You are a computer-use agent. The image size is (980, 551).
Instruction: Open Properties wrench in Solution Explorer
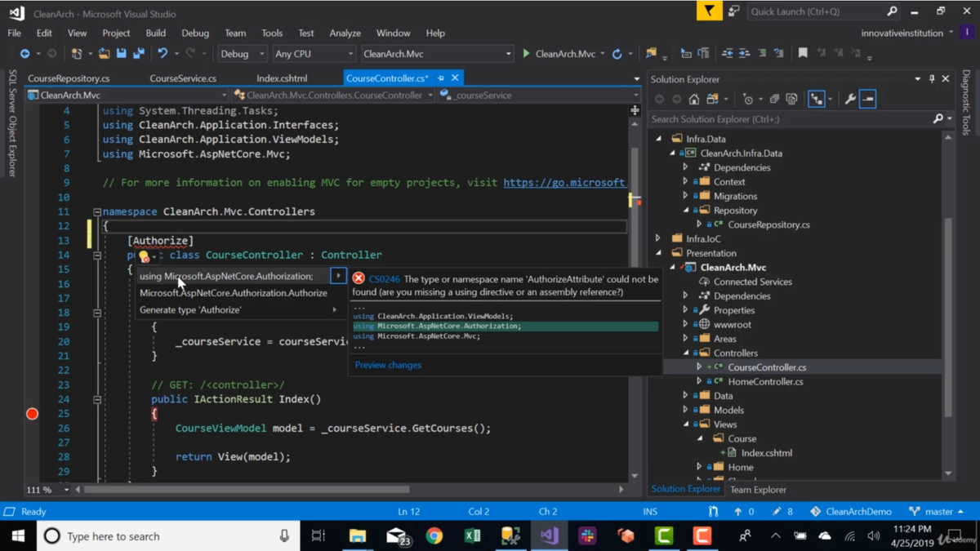tap(850, 99)
